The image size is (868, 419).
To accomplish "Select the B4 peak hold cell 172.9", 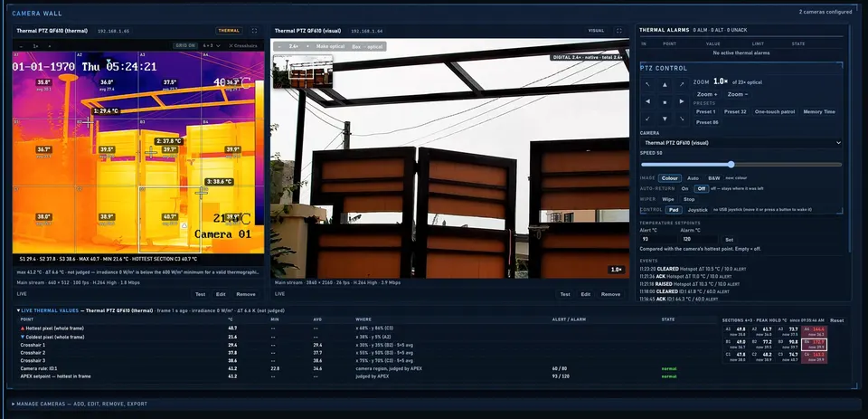I will tap(814, 344).
